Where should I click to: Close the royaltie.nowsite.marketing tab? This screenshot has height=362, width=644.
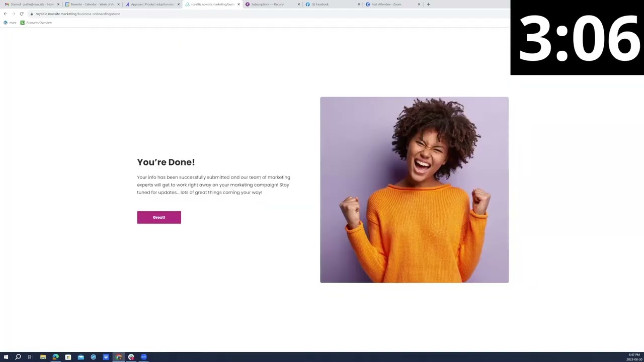pyautogui.click(x=238, y=4)
